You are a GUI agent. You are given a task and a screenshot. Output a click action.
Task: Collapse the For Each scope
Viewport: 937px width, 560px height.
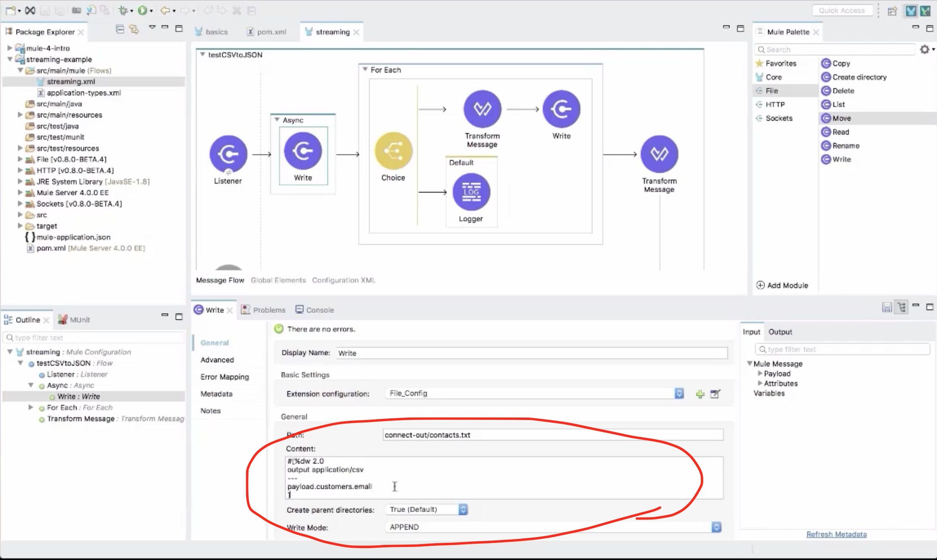point(365,70)
